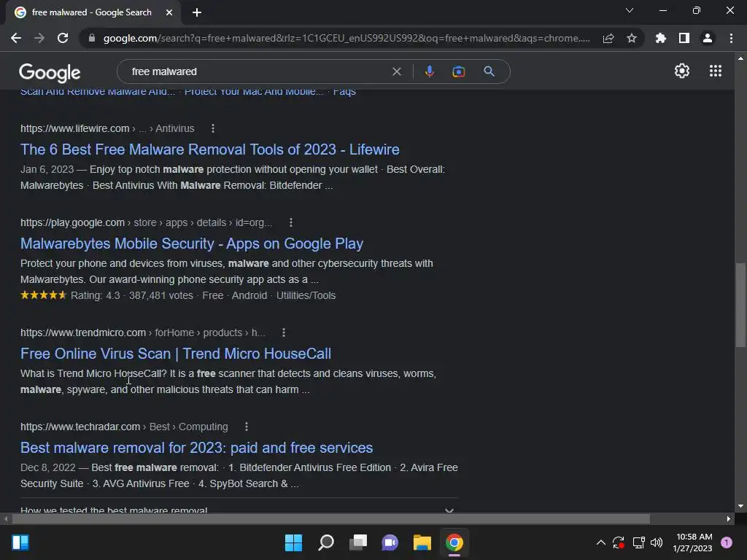Open the notification count badge
Image resolution: width=747 pixels, height=560 pixels.
click(726, 542)
